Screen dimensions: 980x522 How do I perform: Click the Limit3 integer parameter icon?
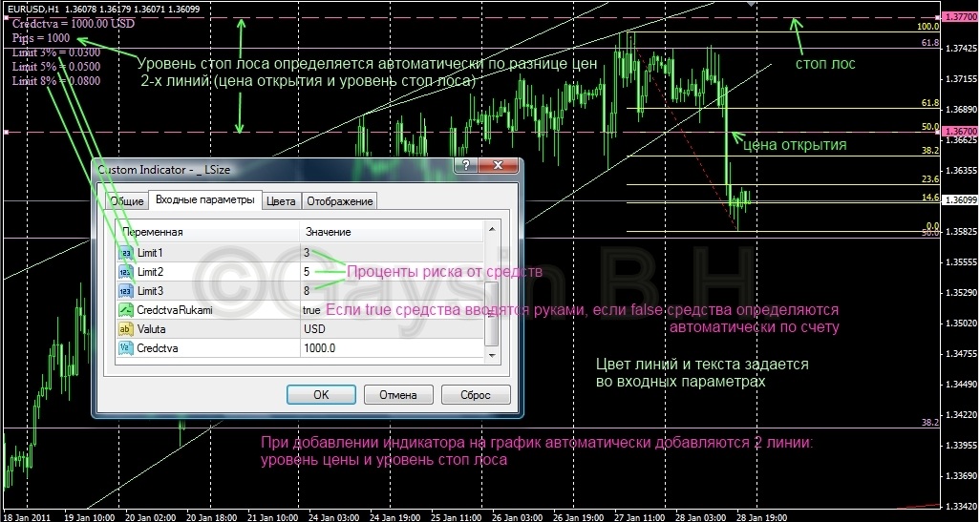(126, 291)
